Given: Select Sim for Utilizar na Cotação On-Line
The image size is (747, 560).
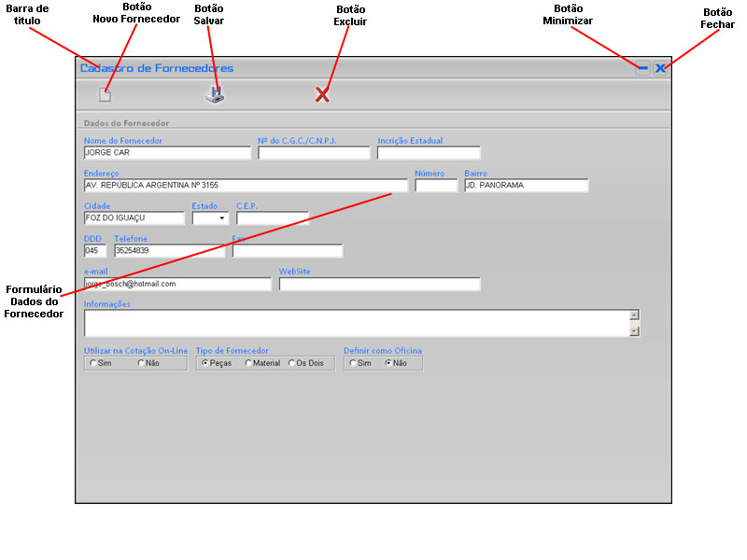Looking at the screenshot, I should pyautogui.click(x=93, y=363).
